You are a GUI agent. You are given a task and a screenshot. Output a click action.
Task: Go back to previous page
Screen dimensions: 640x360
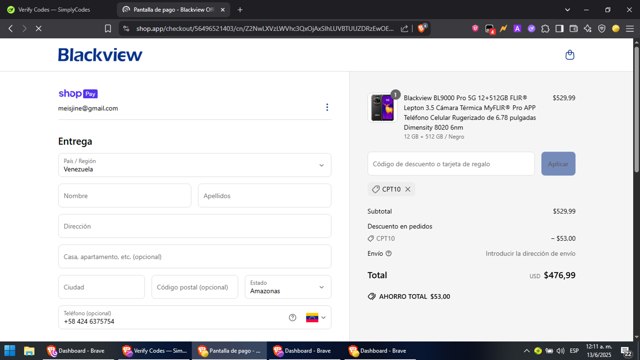point(11,29)
